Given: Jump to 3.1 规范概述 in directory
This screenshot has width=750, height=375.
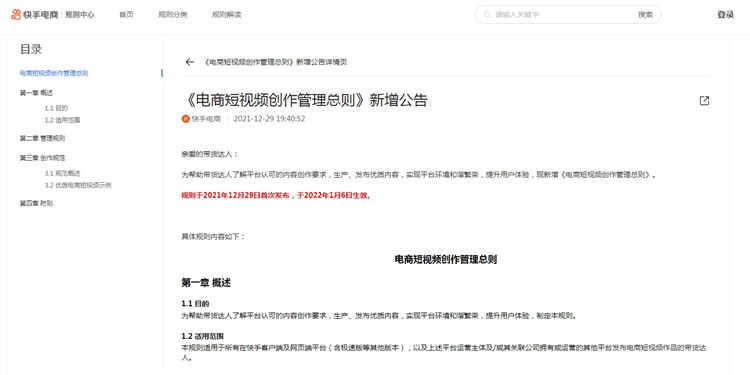Looking at the screenshot, I should (63, 173).
